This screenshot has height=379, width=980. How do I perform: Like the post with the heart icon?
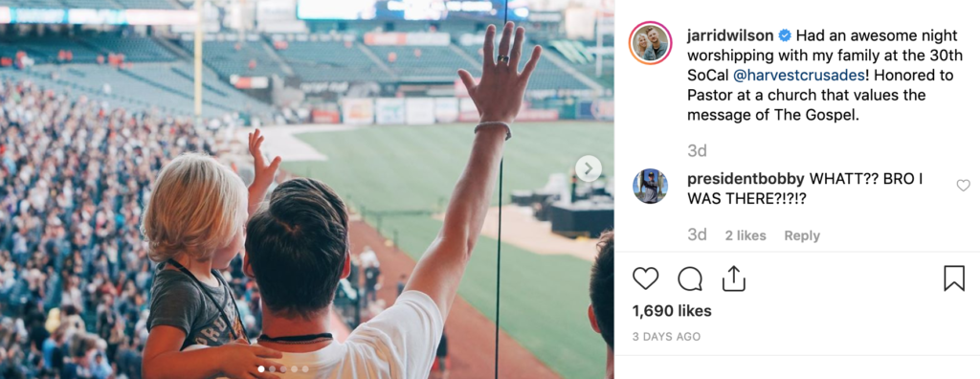coord(646,279)
